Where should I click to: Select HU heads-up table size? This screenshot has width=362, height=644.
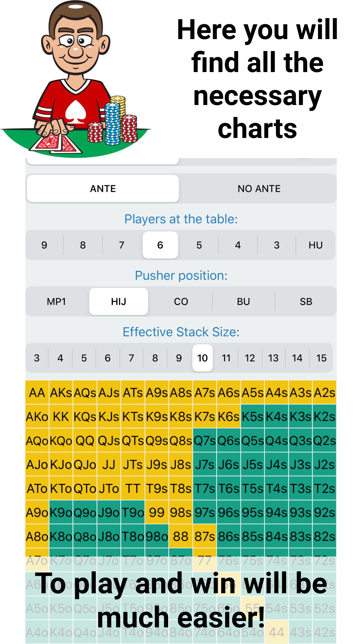[x=315, y=245]
